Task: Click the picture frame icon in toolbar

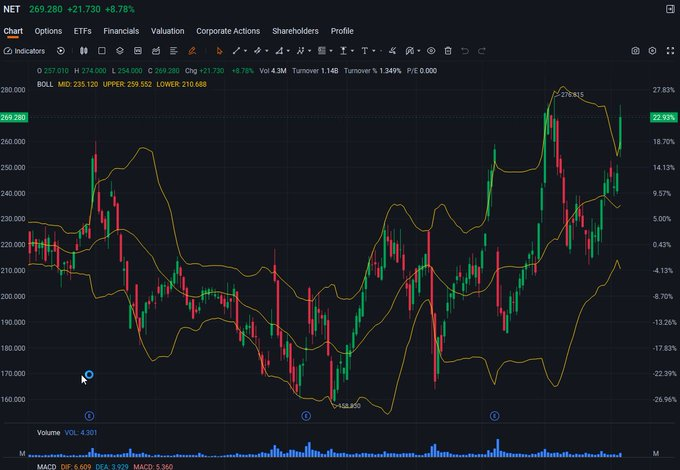Action: (138, 51)
